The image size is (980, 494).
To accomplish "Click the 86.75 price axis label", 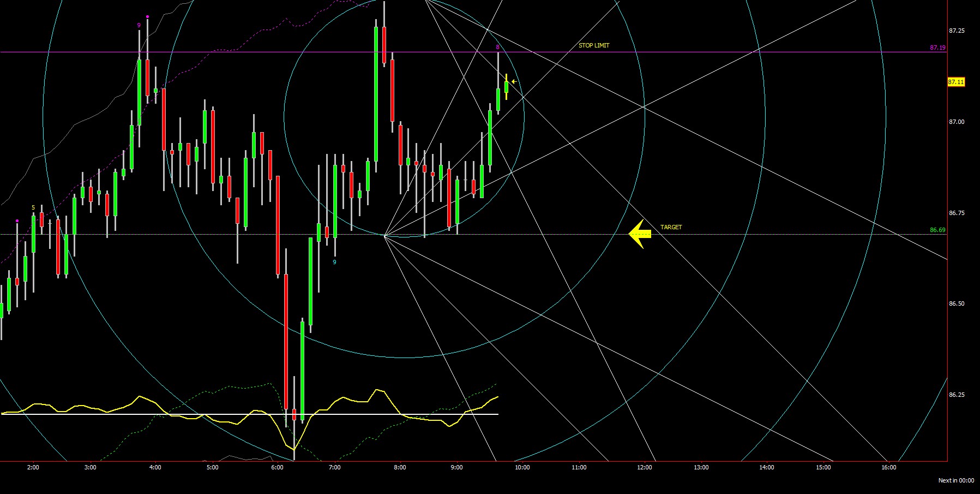I will click(957, 213).
